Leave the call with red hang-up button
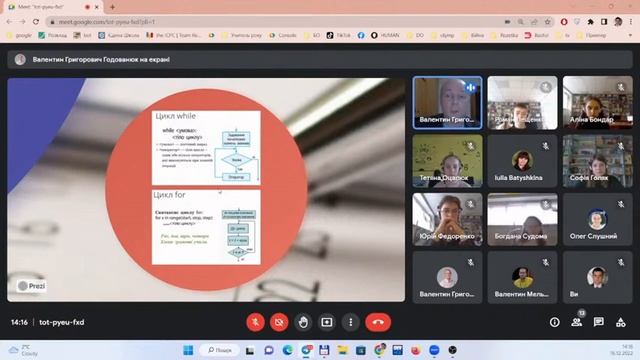 pyautogui.click(x=378, y=322)
